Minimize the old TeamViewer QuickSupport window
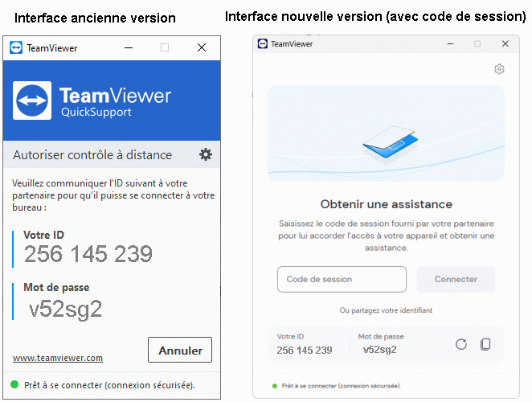This screenshot has width=532, height=402. click(129, 47)
